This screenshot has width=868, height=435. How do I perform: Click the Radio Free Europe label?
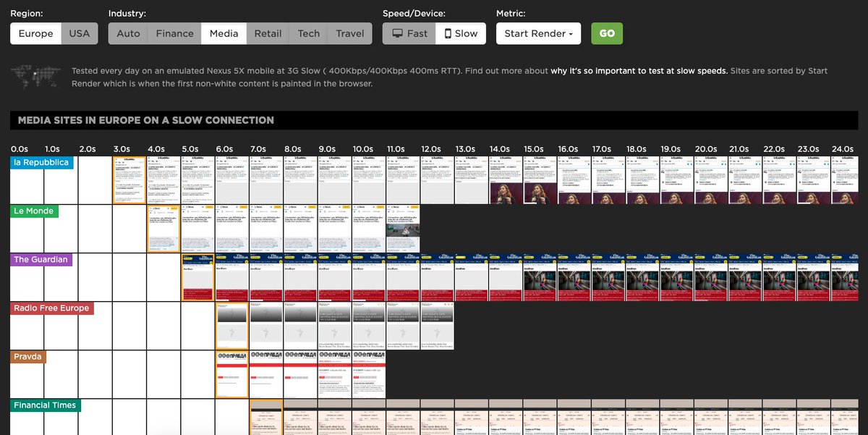pyautogui.click(x=51, y=308)
